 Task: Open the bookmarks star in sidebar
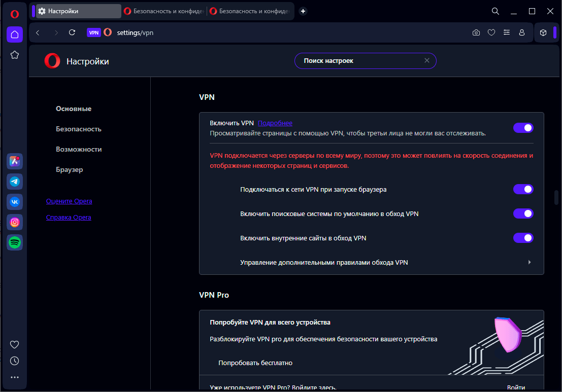pos(15,55)
